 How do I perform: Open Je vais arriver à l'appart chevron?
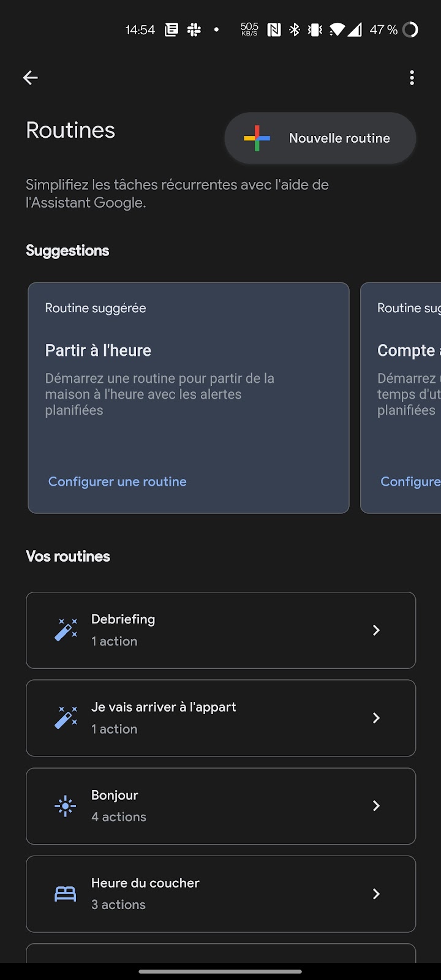point(376,718)
